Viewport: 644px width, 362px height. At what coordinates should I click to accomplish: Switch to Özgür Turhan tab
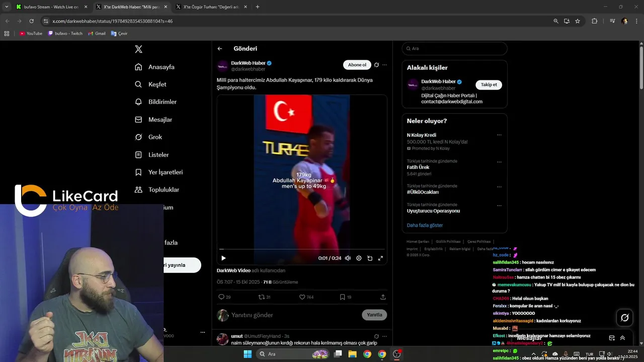(211, 7)
